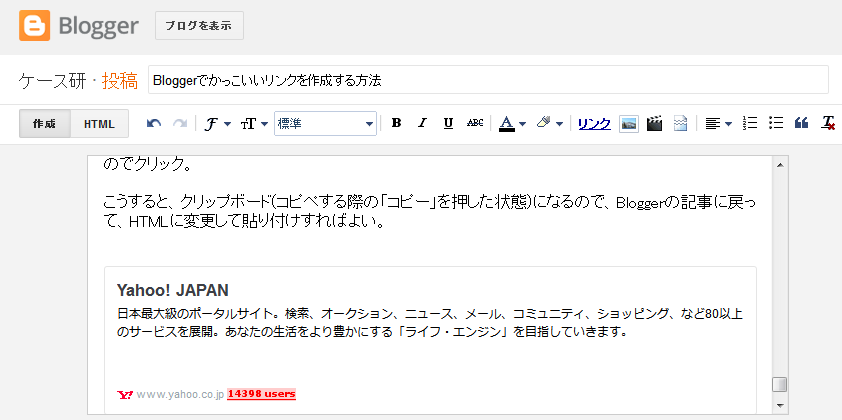The height and width of the screenshot is (420, 842).
Task: Open the font family dropdown
Action: [218, 124]
